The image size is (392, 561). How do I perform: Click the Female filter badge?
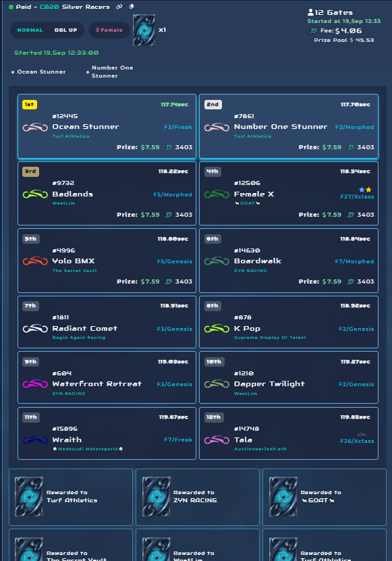109,30
